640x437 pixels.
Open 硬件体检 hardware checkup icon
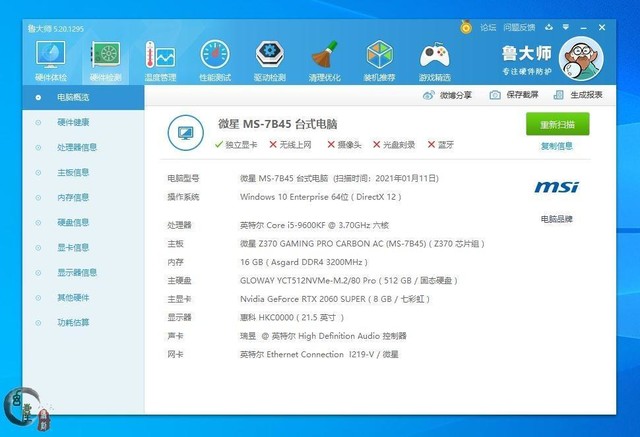[51, 61]
